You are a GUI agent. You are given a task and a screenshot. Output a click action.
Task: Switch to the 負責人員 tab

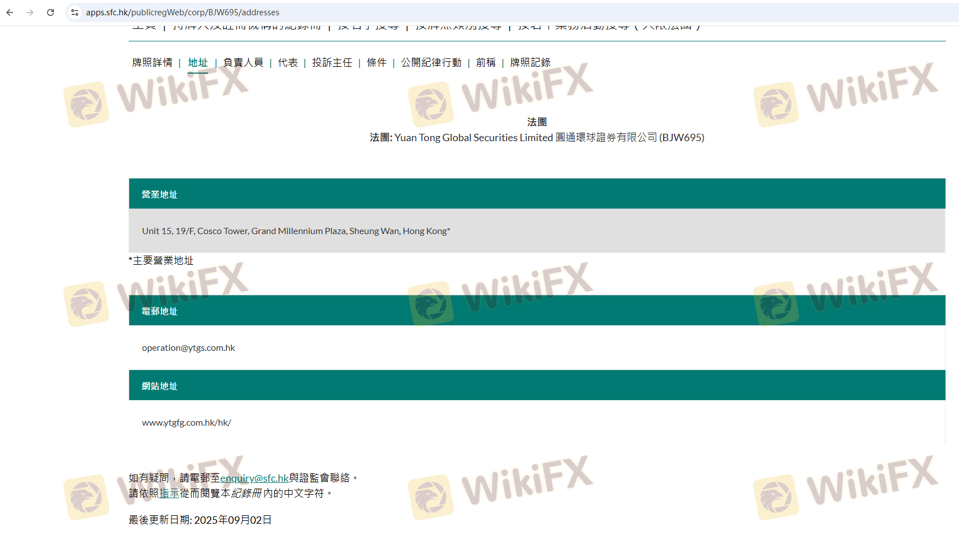(243, 62)
